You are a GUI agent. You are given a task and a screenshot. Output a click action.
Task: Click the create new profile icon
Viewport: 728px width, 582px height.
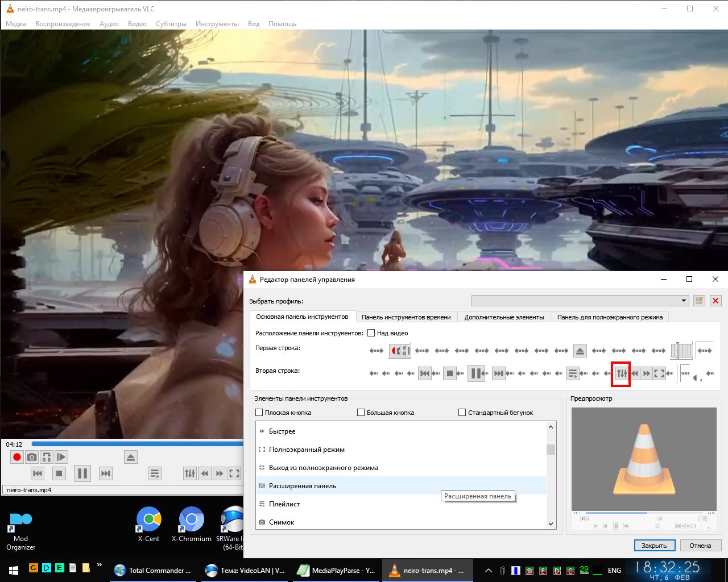point(699,301)
